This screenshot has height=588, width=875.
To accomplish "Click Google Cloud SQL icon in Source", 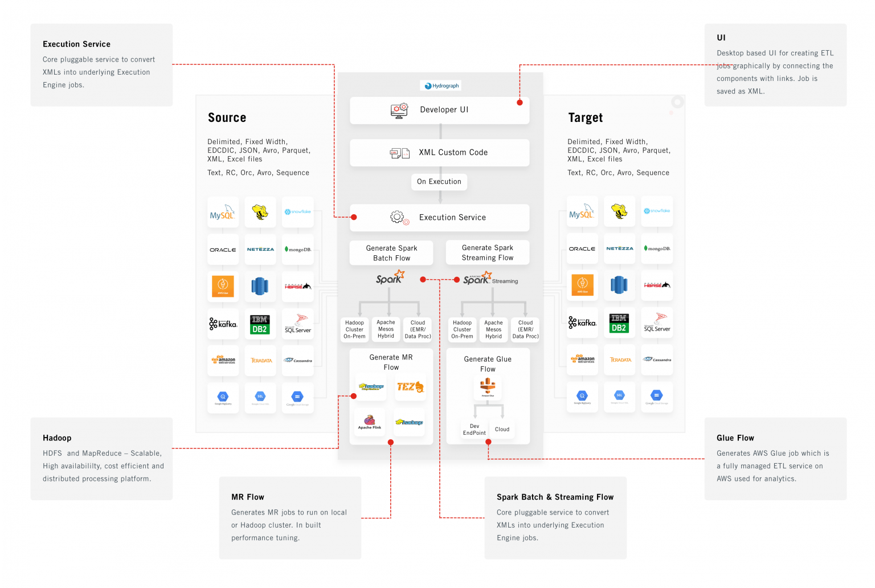I will pos(260,398).
